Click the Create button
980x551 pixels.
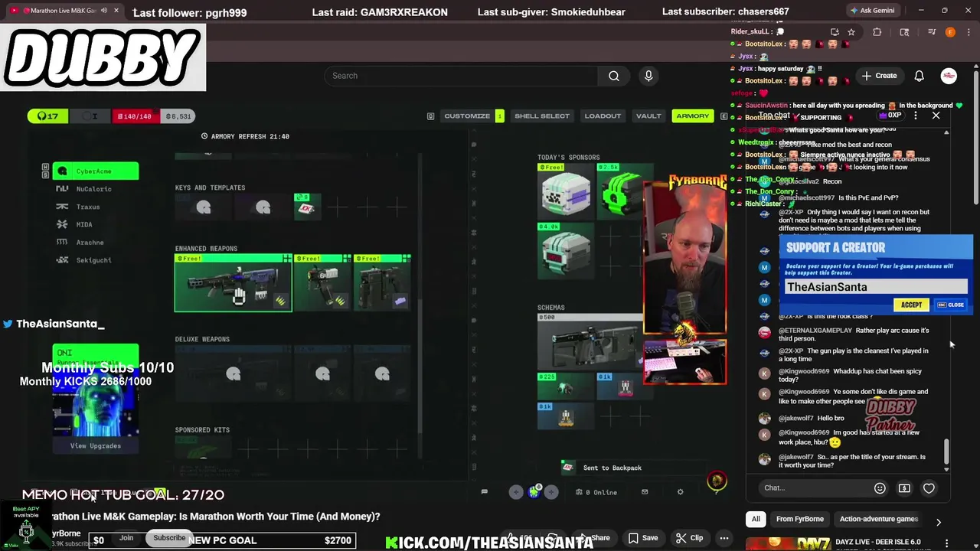(x=879, y=76)
